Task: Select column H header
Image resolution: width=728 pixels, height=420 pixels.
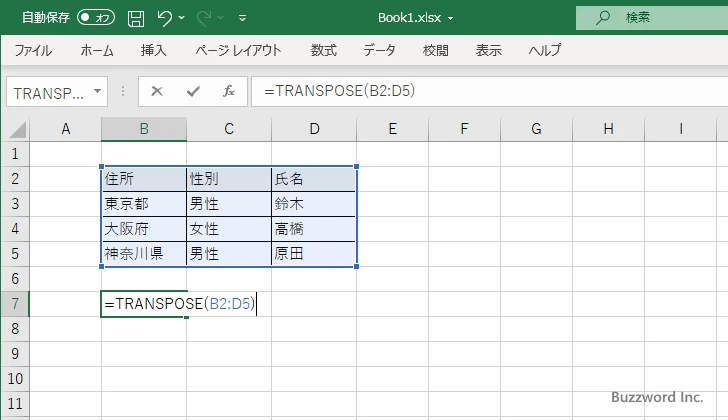Action: [x=608, y=129]
